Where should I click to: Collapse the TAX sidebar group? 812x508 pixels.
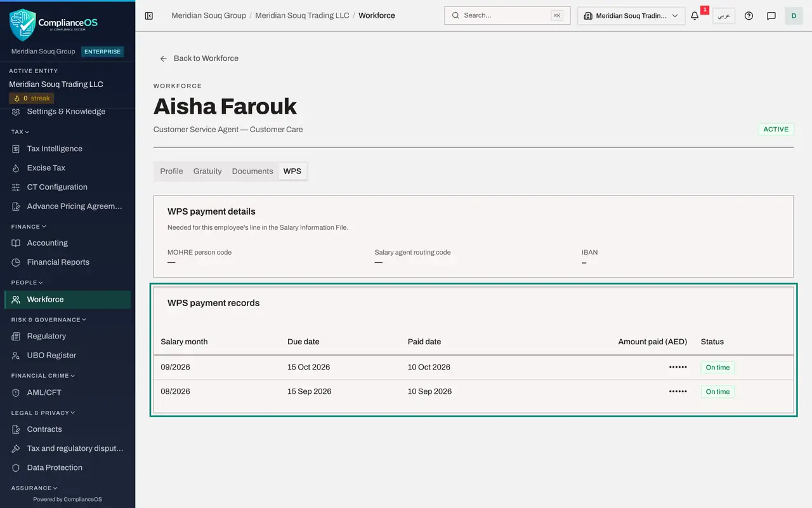click(20, 132)
